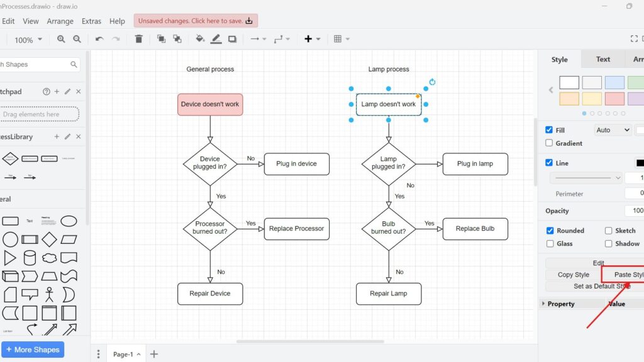Click the Undo icon

pyautogui.click(x=99, y=38)
